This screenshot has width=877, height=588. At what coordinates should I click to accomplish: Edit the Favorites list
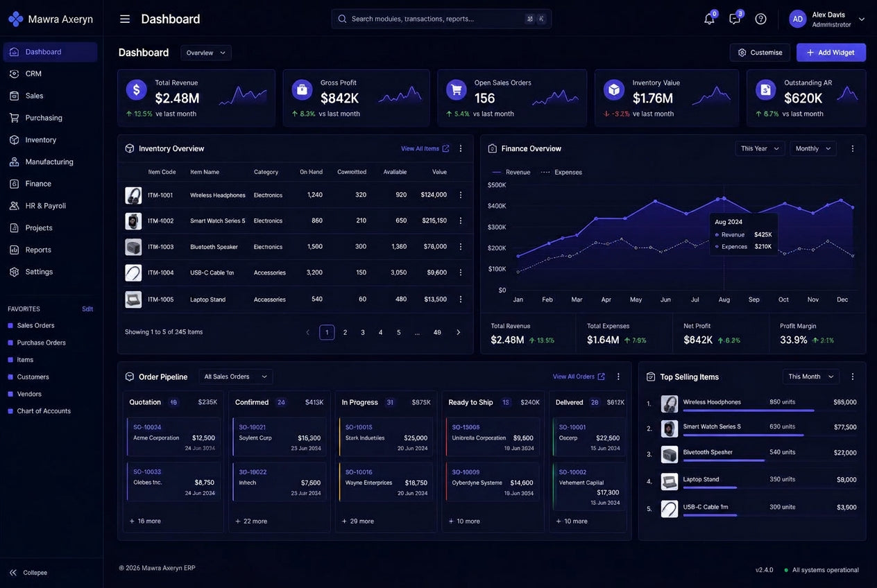[x=87, y=309]
